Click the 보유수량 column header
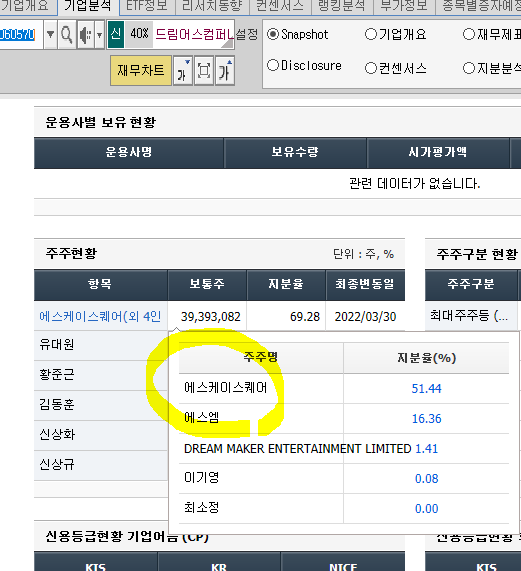 click(x=295, y=152)
